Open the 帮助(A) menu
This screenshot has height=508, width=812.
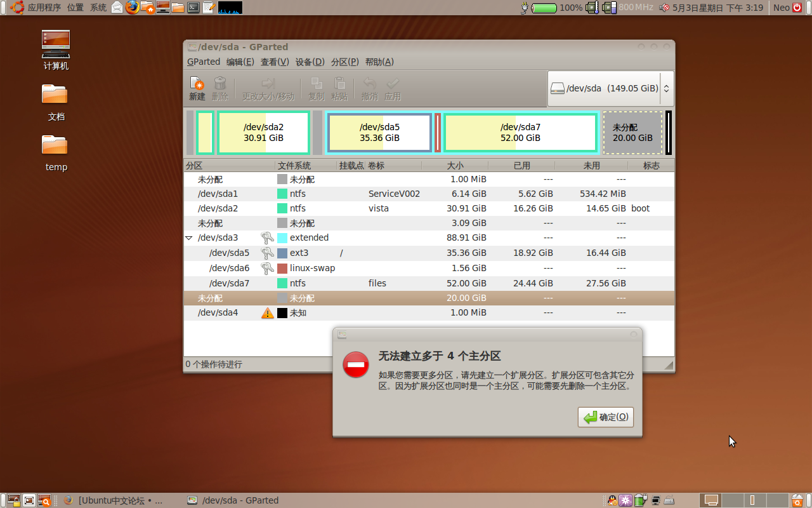pyautogui.click(x=379, y=62)
